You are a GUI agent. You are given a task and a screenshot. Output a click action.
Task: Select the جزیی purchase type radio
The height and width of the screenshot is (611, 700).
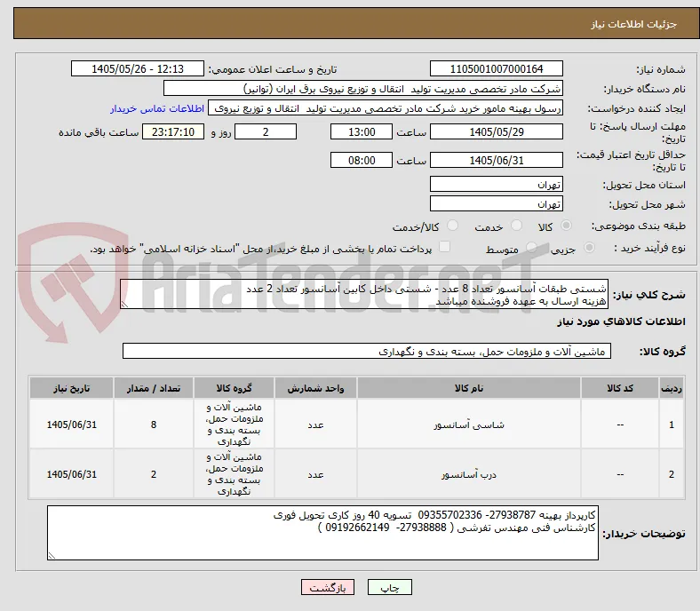589,247
